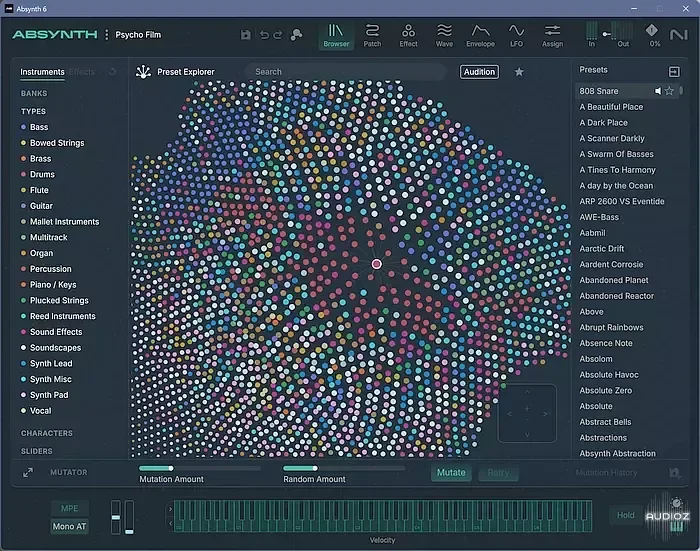Open the Wave page
The image size is (700, 551).
pos(444,36)
